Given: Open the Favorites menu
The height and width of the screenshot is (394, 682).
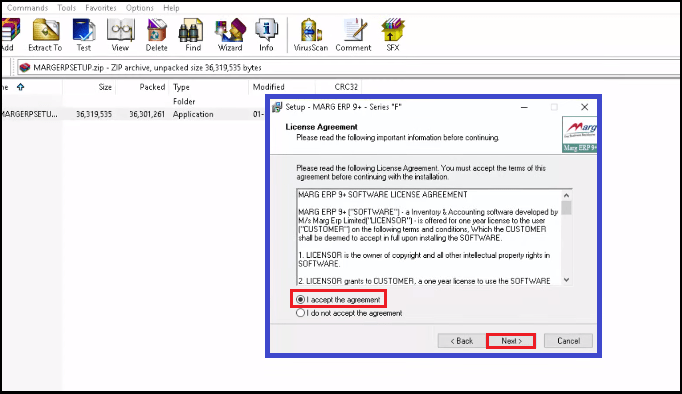Looking at the screenshot, I should (101, 8).
